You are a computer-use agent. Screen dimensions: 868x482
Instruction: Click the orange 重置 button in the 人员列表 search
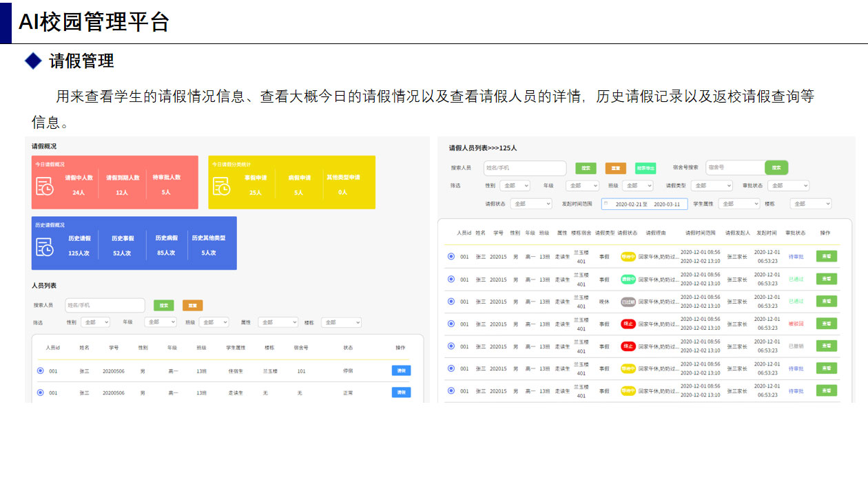pyautogui.click(x=192, y=305)
